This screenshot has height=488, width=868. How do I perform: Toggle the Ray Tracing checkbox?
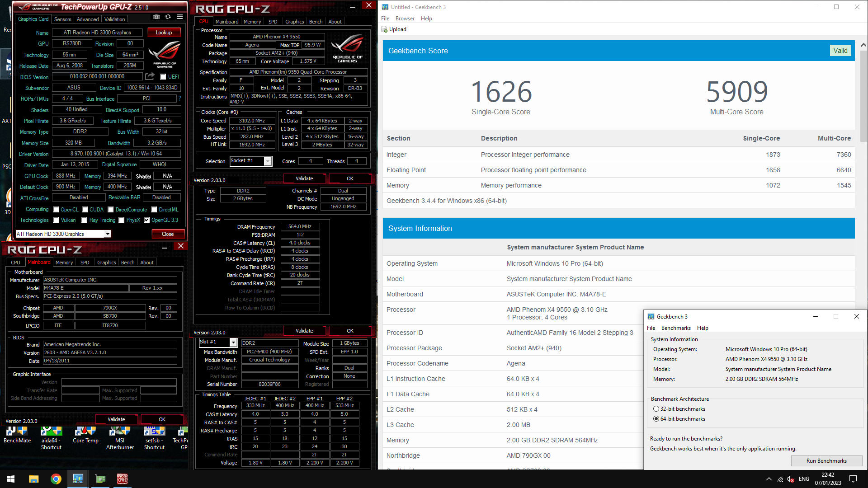(85, 220)
